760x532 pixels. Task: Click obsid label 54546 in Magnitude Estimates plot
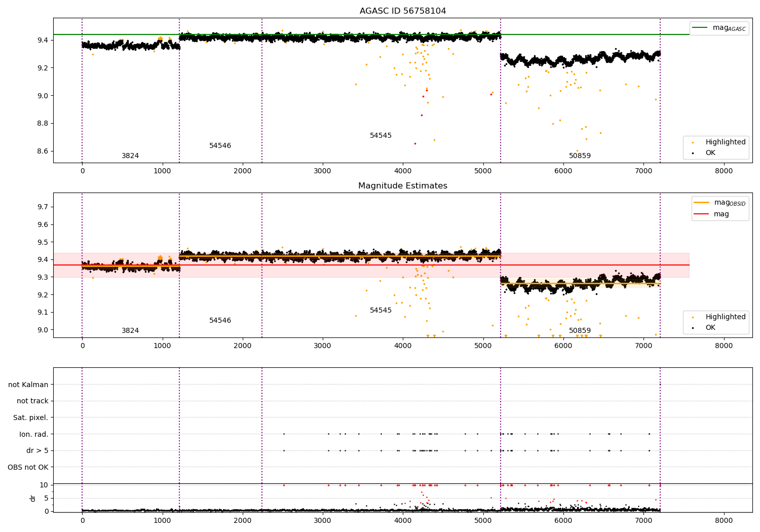coord(220,321)
